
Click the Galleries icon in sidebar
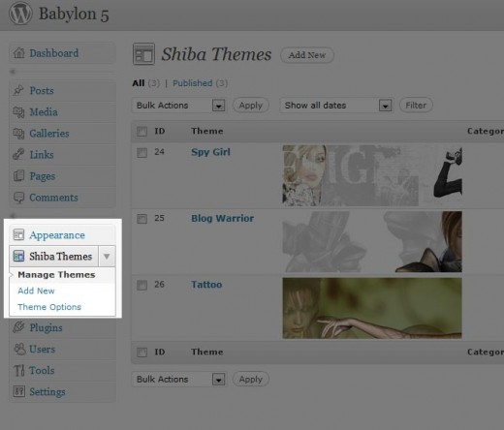[18, 134]
